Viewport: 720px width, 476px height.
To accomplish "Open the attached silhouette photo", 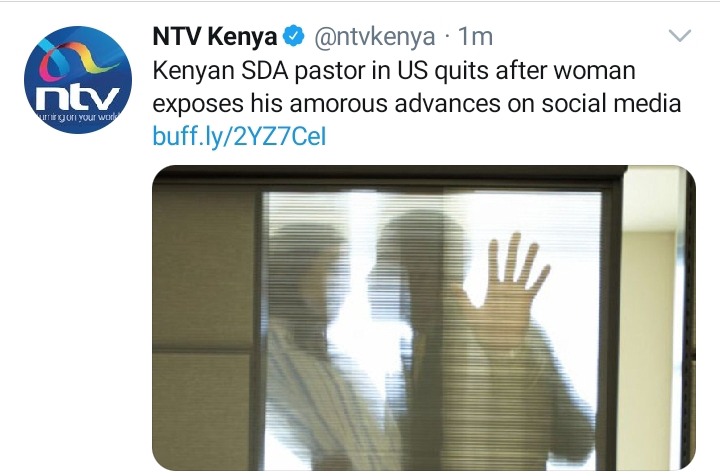I will 423,318.
